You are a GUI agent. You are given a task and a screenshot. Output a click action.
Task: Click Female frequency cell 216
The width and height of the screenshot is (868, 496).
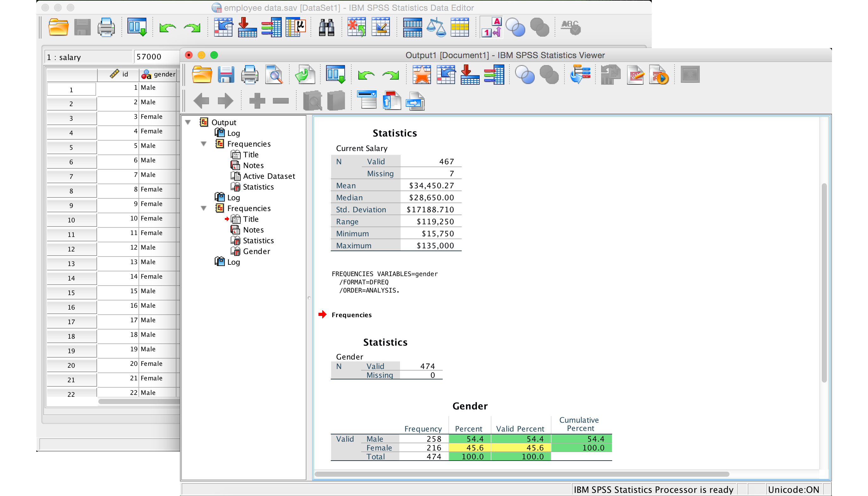pyautogui.click(x=424, y=448)
